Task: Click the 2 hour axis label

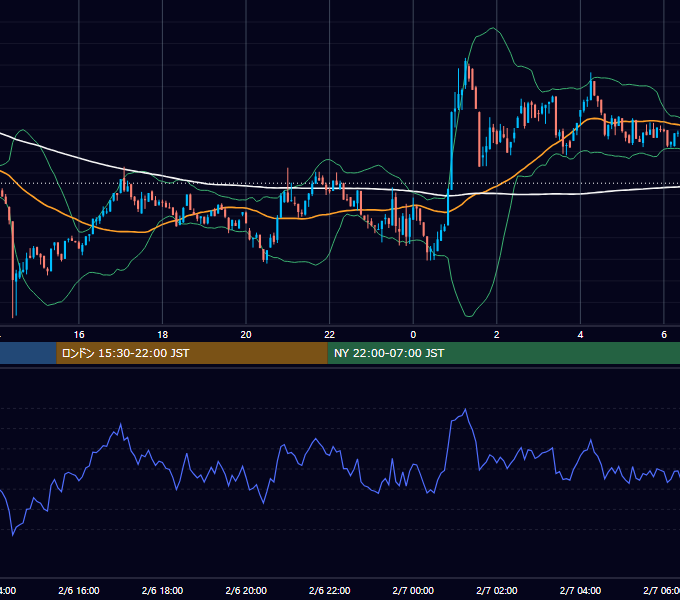Action: point(497,335)
